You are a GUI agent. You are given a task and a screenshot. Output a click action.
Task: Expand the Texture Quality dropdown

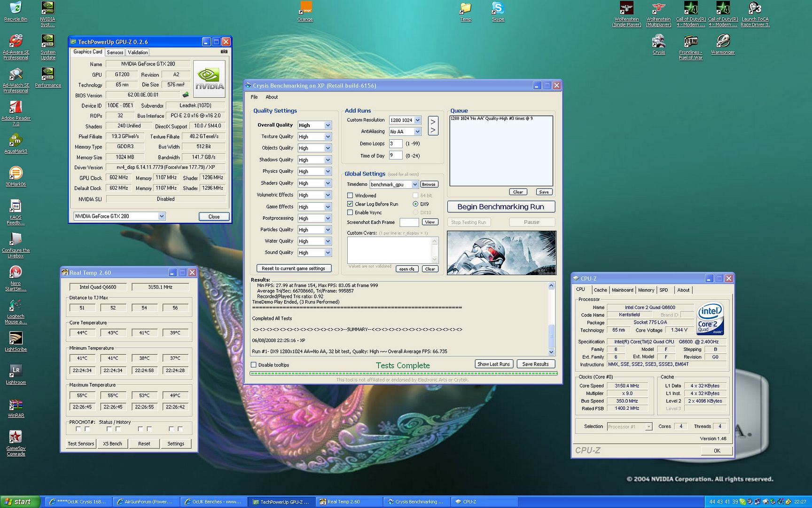(328, 136)
